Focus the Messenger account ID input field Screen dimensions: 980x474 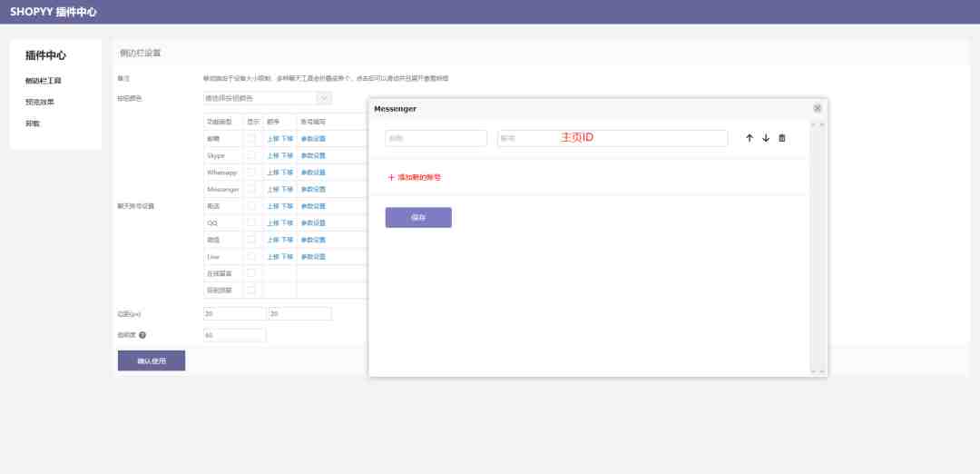(612, 138)
